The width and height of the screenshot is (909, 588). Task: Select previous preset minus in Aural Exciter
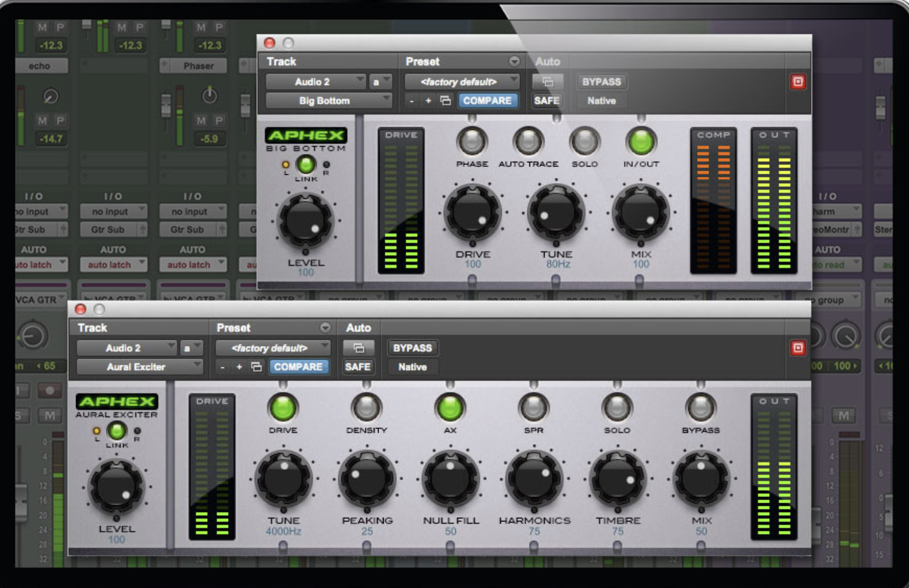[222, 367]
